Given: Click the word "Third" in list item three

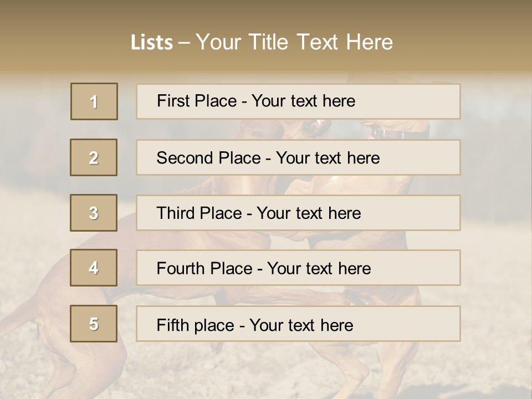Looking at the screenshot, I should 176,213.
